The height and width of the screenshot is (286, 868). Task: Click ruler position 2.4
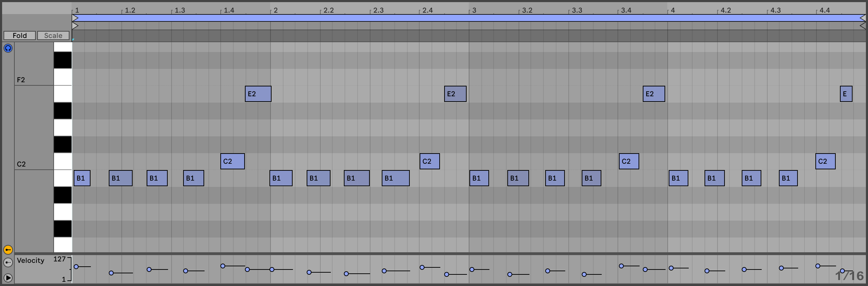click(427, 10)
